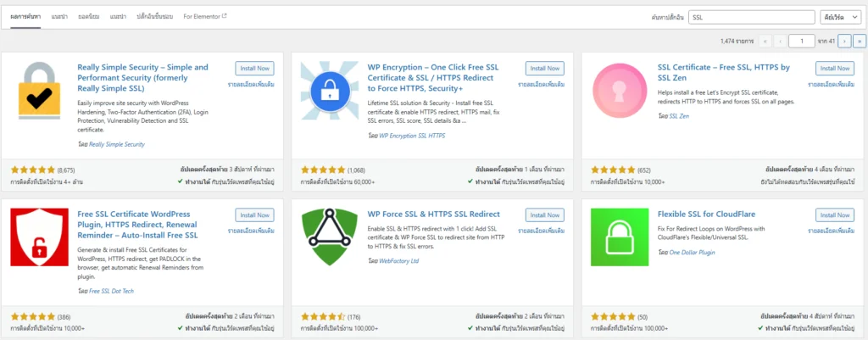Click the star rating of Really Simple Security
This screenshot has height=340, width=868.
coord(33,170)
